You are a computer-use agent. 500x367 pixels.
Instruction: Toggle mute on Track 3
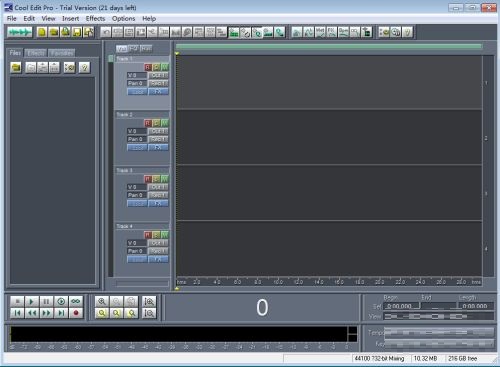pos(165,179)
